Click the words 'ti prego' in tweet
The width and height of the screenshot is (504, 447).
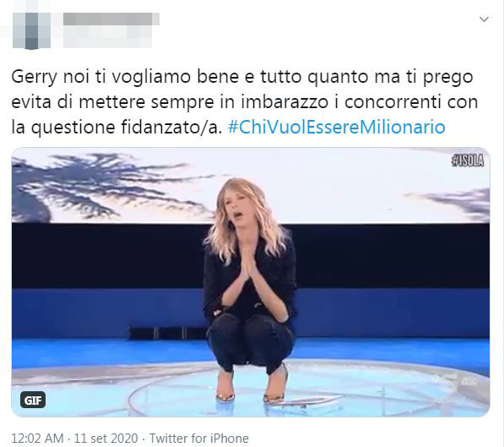(441, 78)
